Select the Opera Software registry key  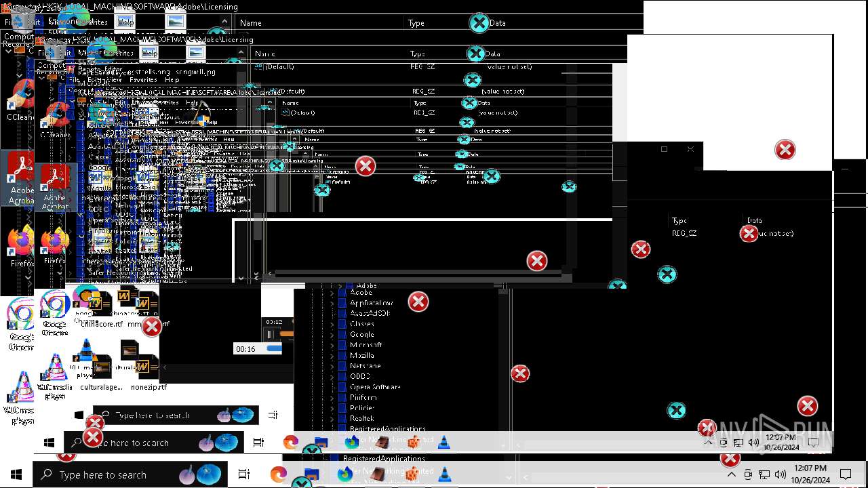point(375,387)
